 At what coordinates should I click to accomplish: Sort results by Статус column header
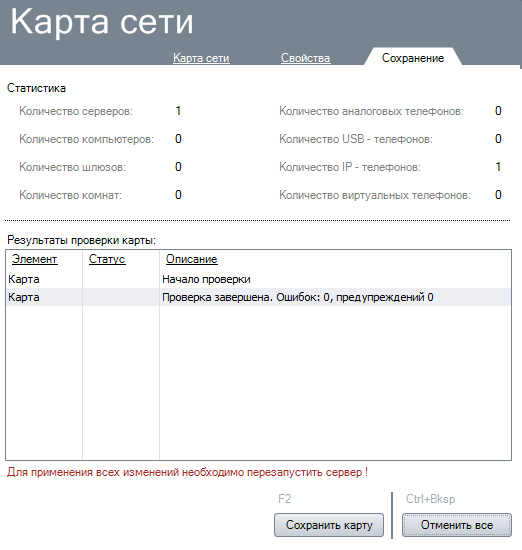pos(107,259)
